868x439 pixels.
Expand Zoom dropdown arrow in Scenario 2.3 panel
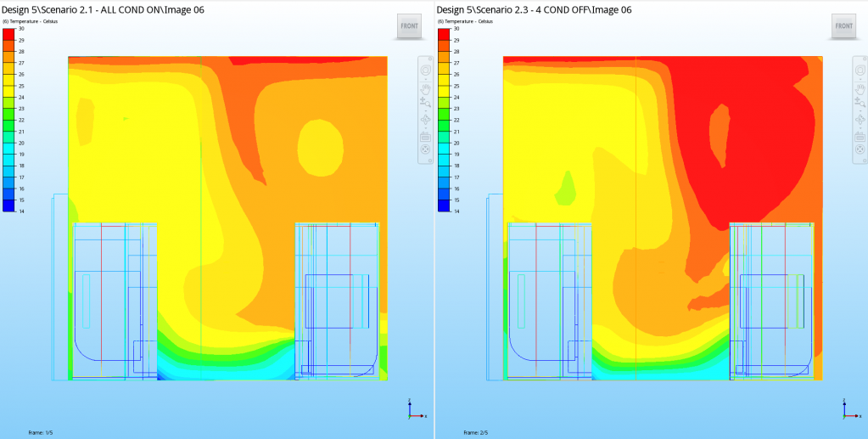[x=860, y=110]
